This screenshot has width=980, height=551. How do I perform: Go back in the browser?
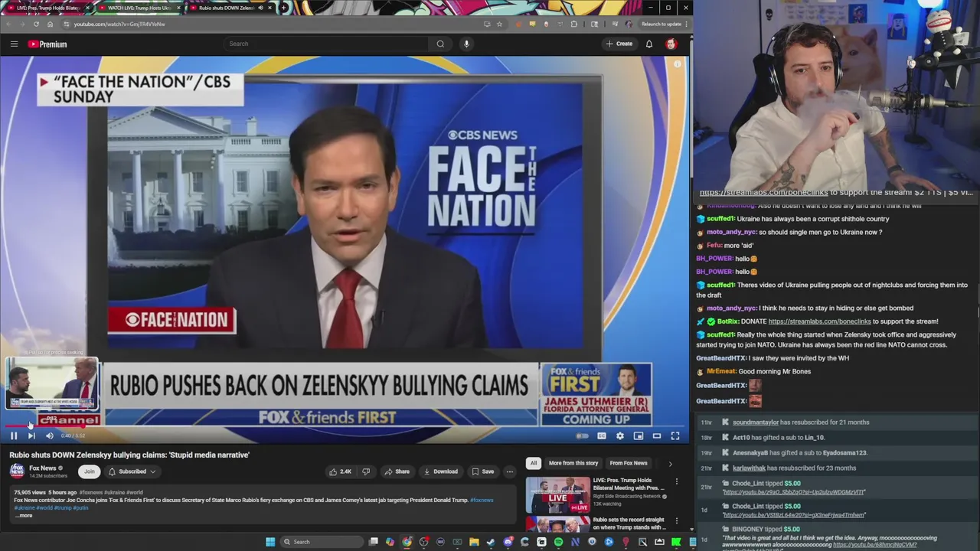(8, 24)
